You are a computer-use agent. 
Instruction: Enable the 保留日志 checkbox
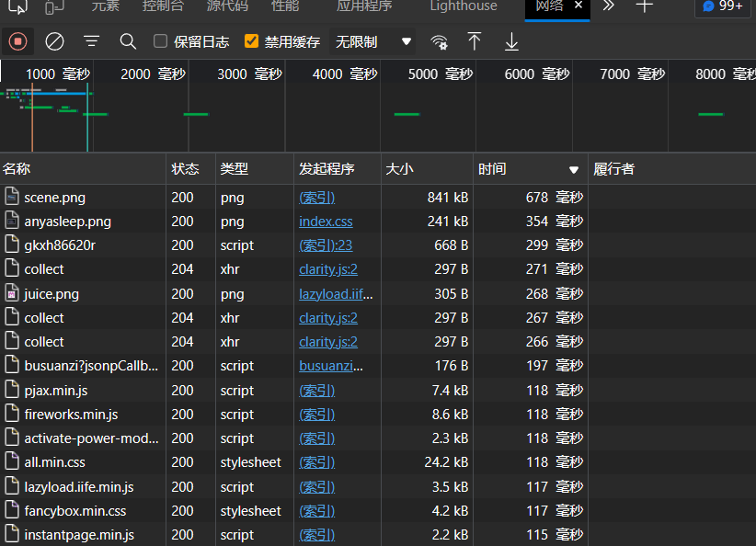[x=161, y=41]
